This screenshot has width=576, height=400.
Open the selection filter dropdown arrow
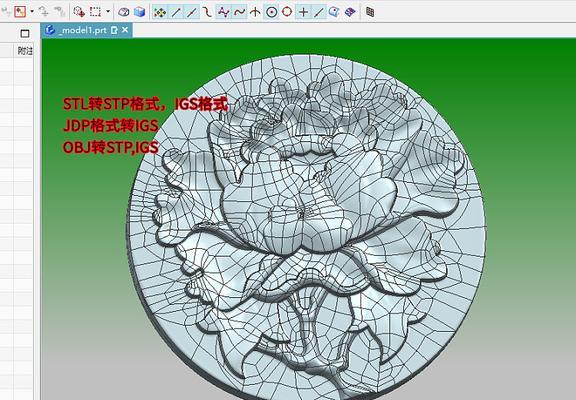click(x=32, y=12)
